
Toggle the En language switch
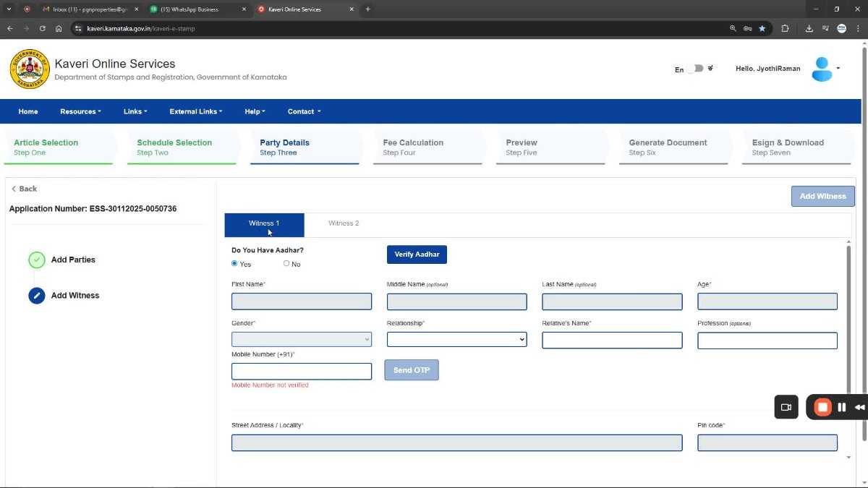(695, 69)
